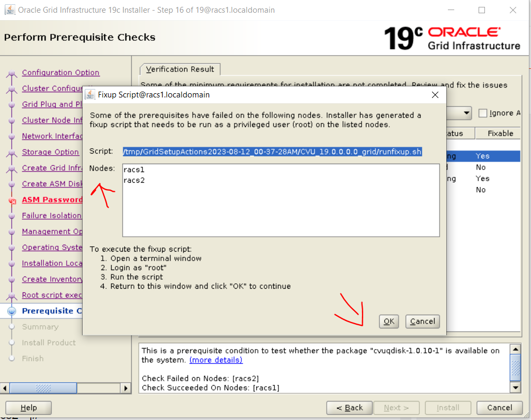The width and height of the screenshot is (531, 420).
Task: Click OK in the Fixup Script dialog
Action: tap(389, 321)
